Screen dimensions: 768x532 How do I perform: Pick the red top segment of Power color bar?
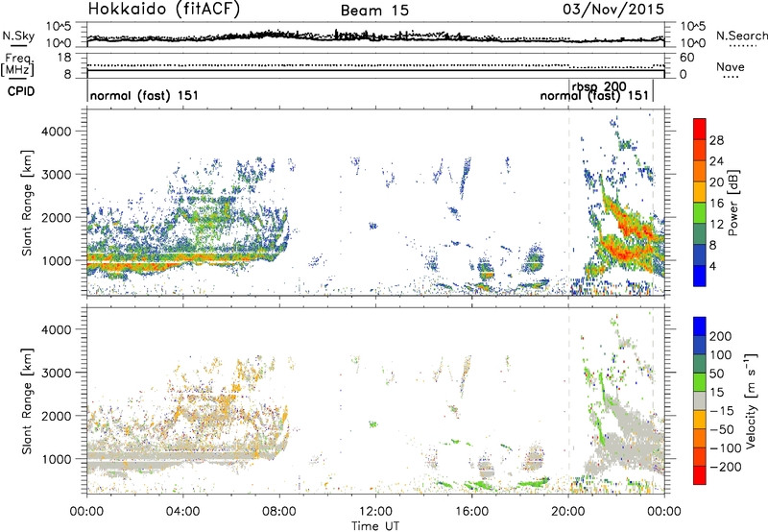700,130
